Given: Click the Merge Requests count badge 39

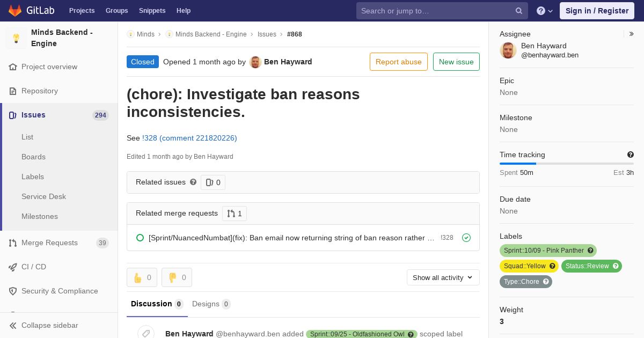Looking at the screenshot, I should (103, 243).
